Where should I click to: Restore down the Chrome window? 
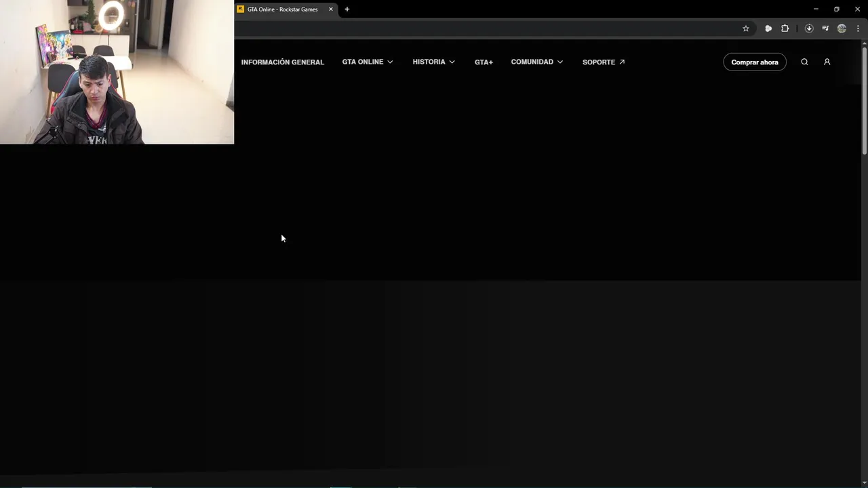[x=837, y=9]
